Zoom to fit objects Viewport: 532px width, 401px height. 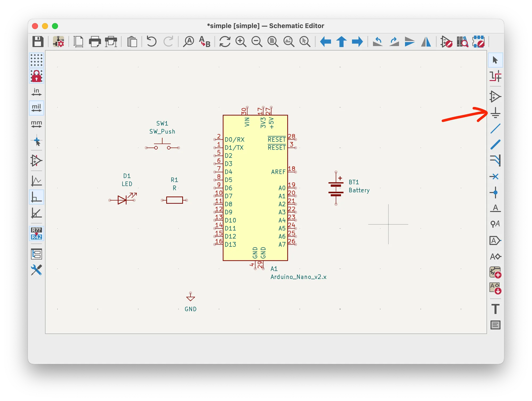point(289,42)
